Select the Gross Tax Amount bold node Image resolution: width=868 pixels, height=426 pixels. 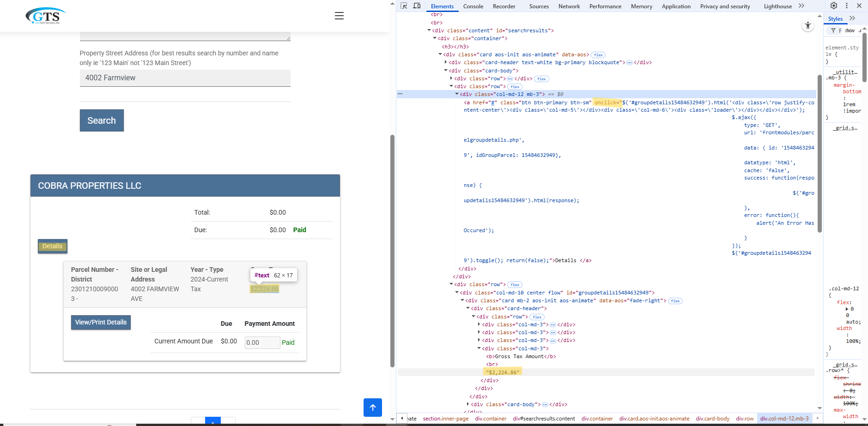pos(521,356)
